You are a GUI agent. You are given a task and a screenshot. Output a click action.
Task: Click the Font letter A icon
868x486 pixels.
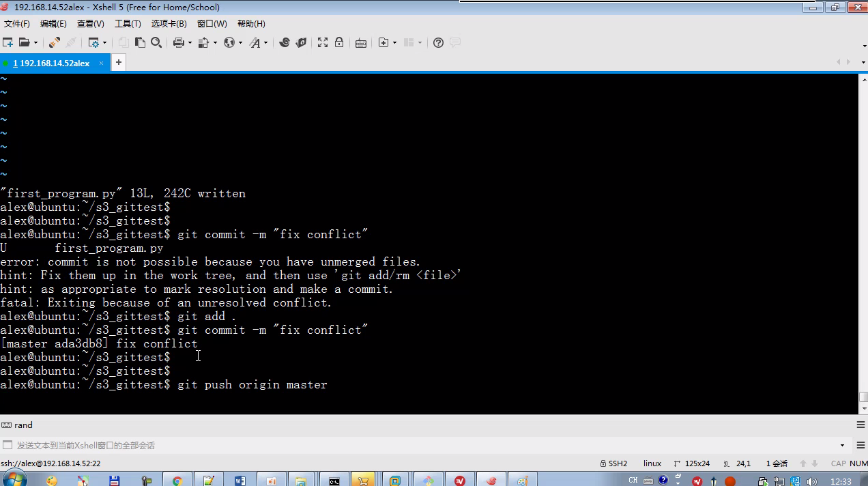[255, 42]
